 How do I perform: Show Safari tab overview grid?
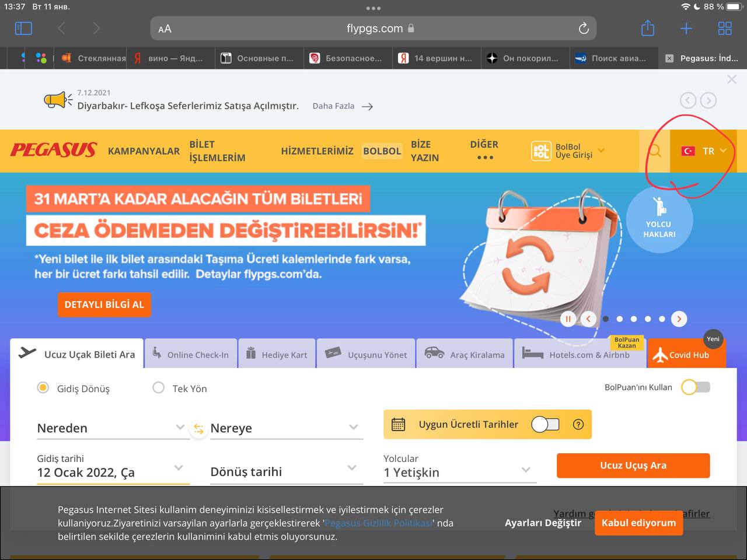coord(725,28)
